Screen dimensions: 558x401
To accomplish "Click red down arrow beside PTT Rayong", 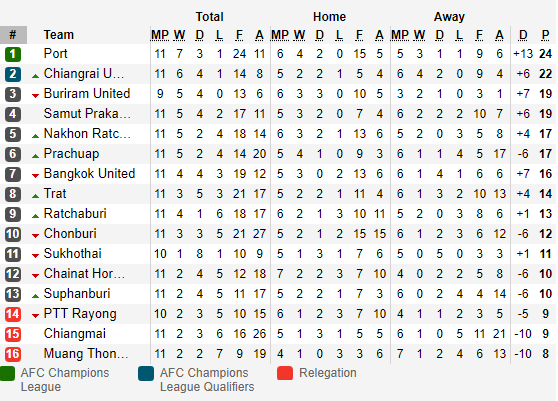I will point(35,315).
